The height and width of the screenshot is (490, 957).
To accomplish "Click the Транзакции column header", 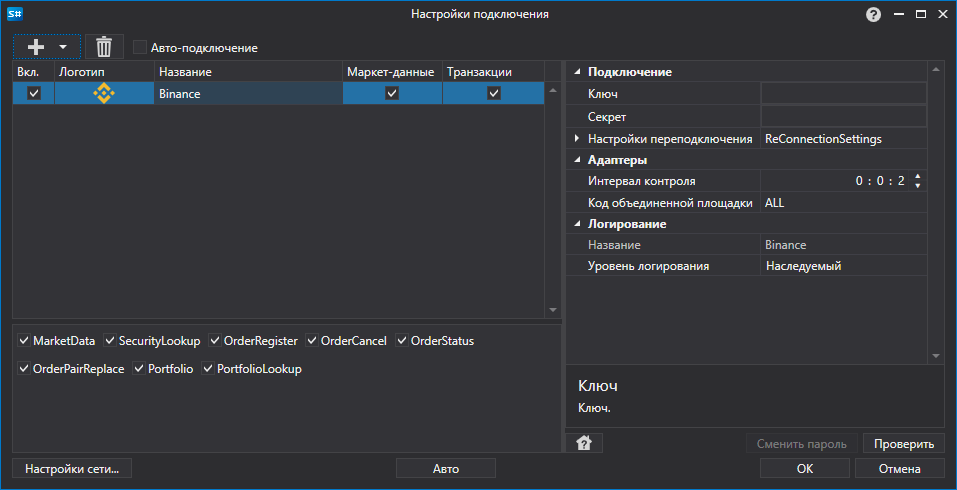I will [493, 72].
